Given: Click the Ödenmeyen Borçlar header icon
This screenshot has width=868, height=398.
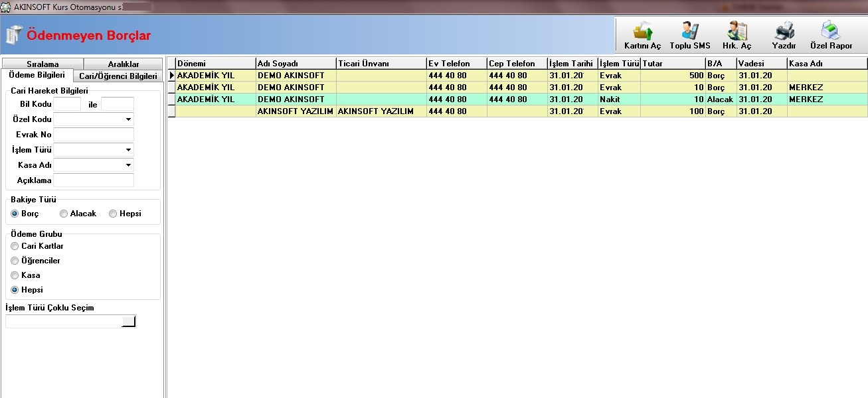Looking at the screenshot, I should (14, 35).
